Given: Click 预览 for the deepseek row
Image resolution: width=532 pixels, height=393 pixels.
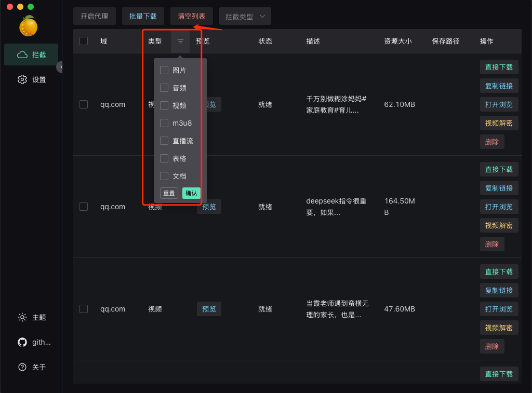Looking at the screenshot, I should (209, 207).
